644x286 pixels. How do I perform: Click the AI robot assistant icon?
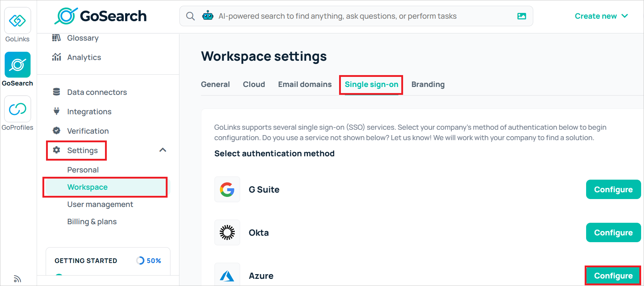pyautogui.click(x=208, y=16)
